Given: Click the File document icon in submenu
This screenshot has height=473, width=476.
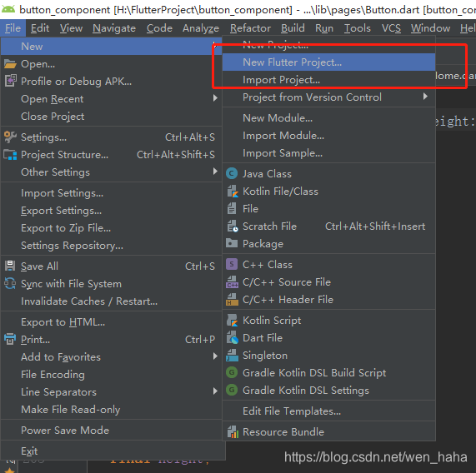Looking at the screenshot, I should tap(232, 209).
